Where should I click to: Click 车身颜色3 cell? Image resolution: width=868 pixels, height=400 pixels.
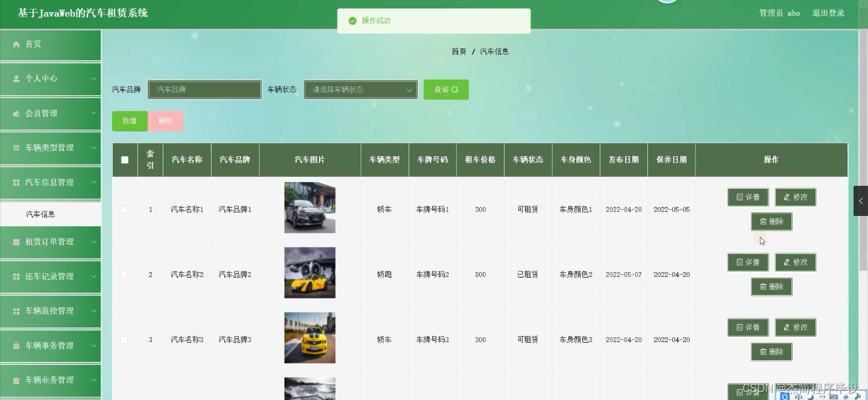(576, 340)
